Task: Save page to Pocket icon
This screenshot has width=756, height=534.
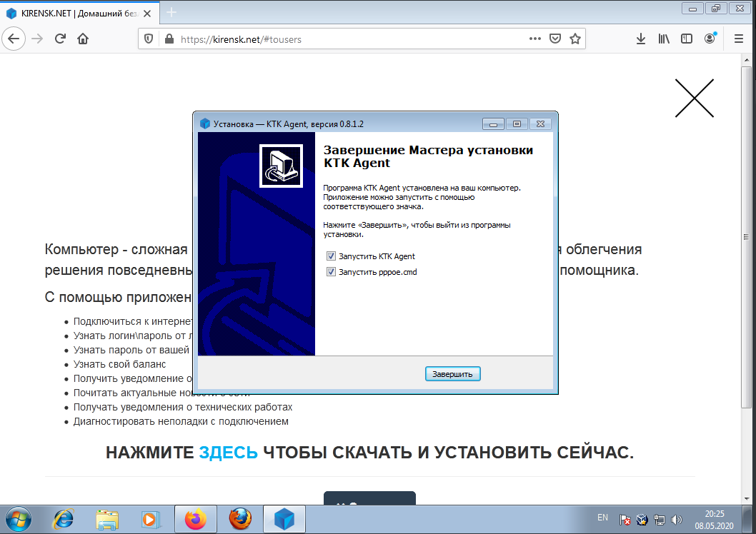Action: click(x=555, y=39)
